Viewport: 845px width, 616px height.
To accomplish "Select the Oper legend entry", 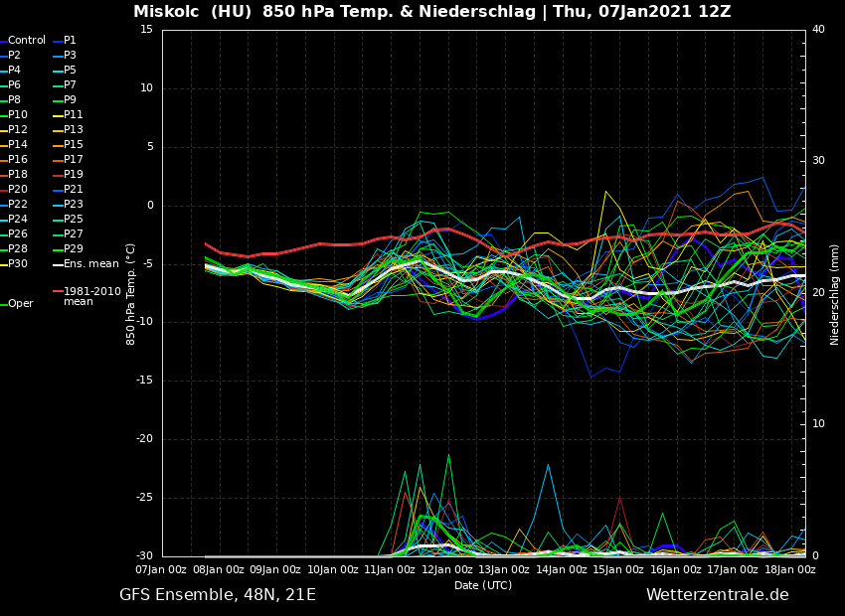I will point(21,304).
